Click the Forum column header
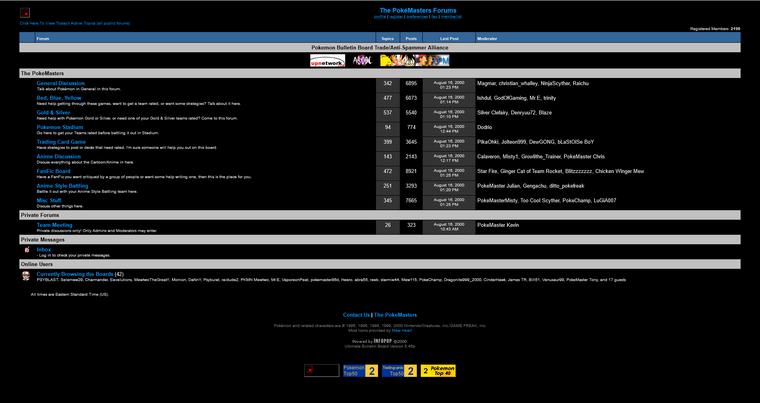Viewport: 760px width, 403px height. 43,38
